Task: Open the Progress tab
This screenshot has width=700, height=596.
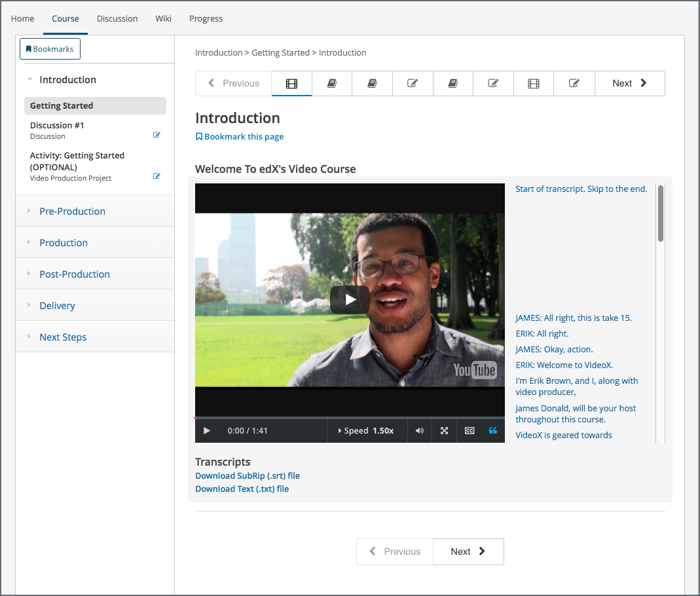Action: 206,18
